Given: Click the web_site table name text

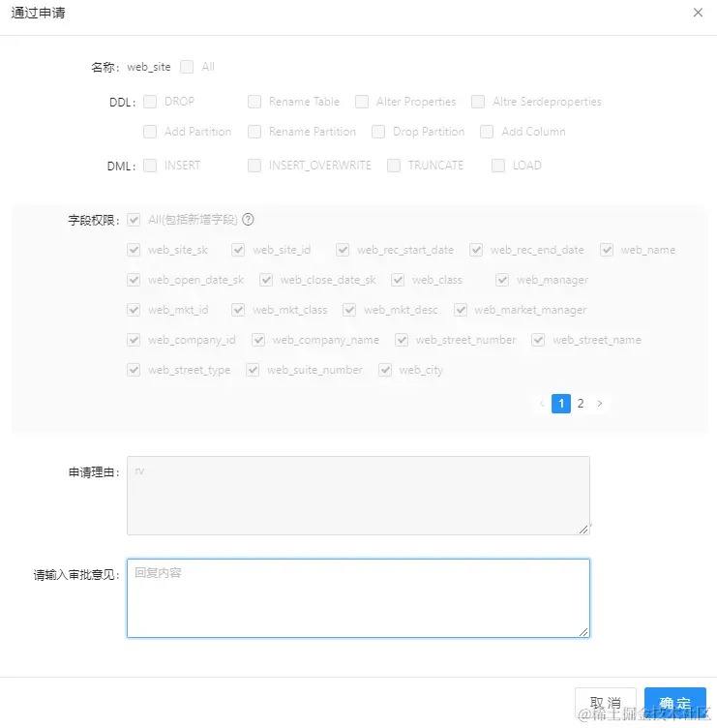Looking at the screenshot, I should click(x=149, y=67).
